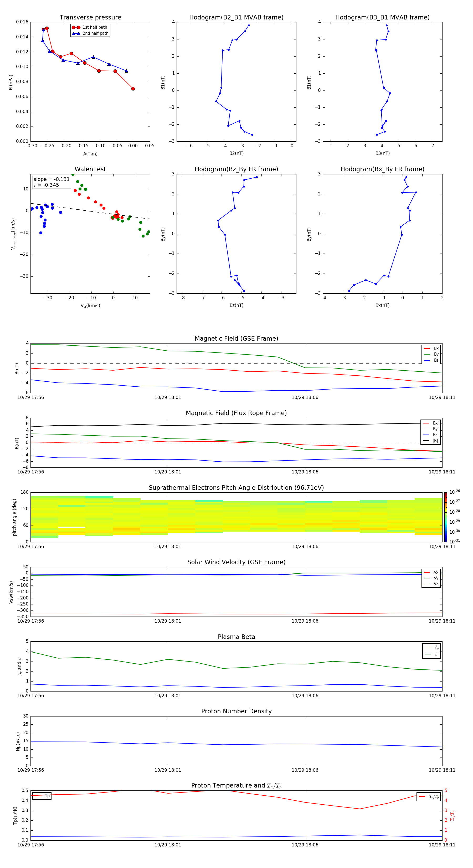Click the 'V_A(km/s)' axis label
The height and width of the screenshot is (868, 473).
[90, 306]
